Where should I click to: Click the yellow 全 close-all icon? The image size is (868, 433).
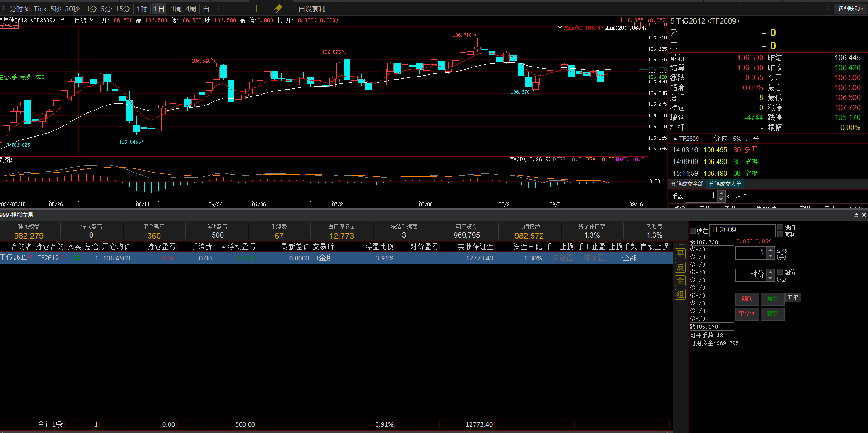coord(680,281)
